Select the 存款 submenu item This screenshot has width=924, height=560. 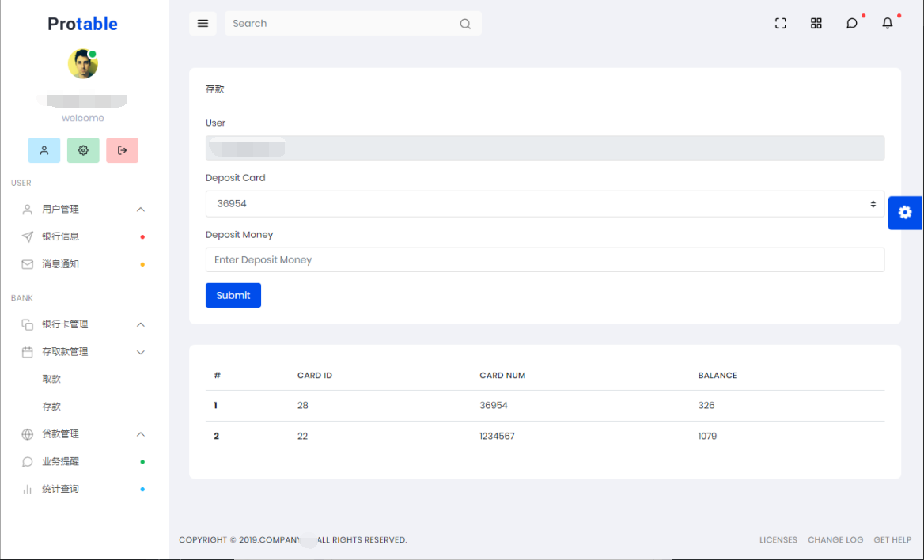click(52, 407)
